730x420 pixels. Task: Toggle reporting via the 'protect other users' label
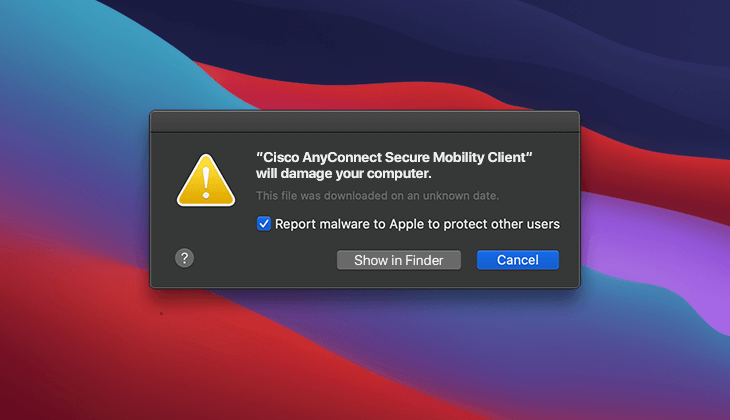click(501, 224)
